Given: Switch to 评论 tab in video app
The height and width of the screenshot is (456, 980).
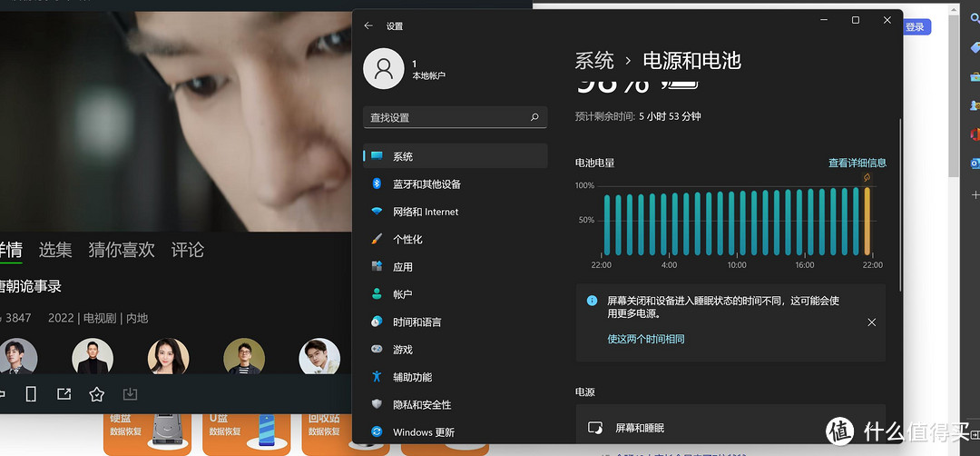Looking at the screenshot, I should click(x=188, y=250).
